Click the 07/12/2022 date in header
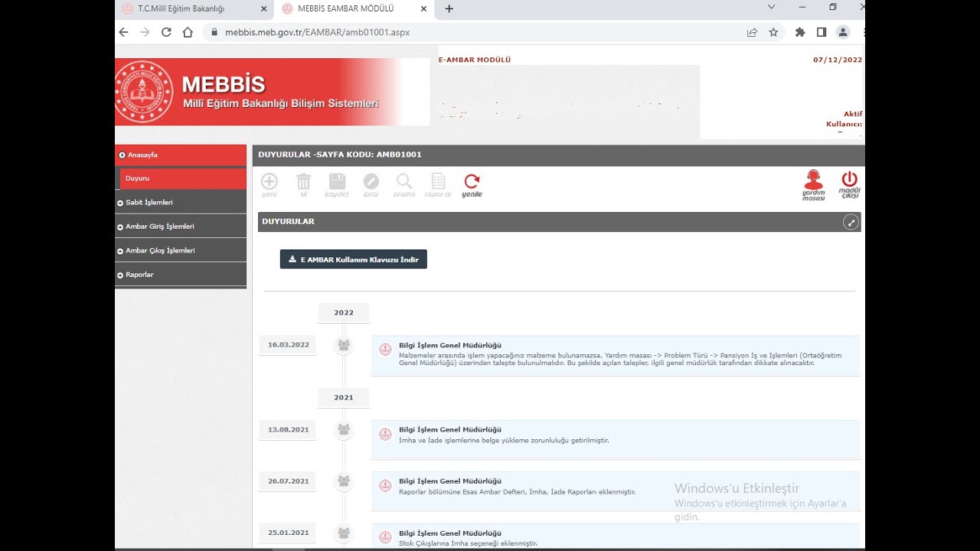 tap(838, 60)
